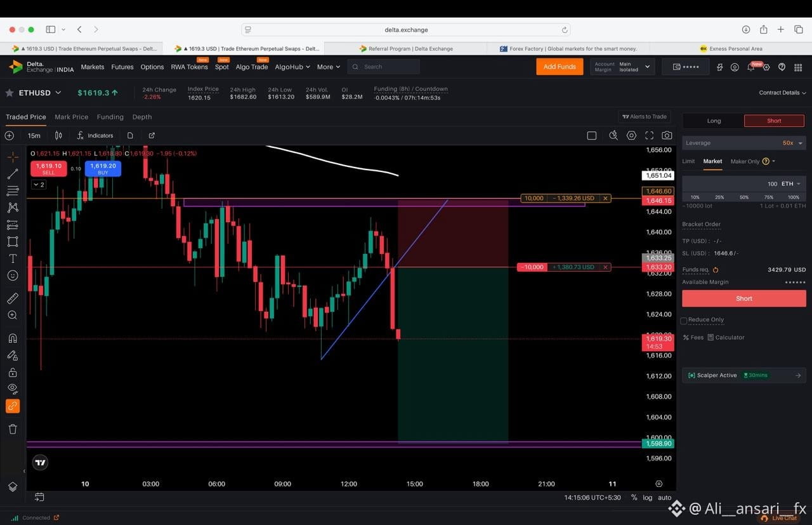Open the chart template page icon
Viewport: 812px width, 525px height.
[130, 135]
